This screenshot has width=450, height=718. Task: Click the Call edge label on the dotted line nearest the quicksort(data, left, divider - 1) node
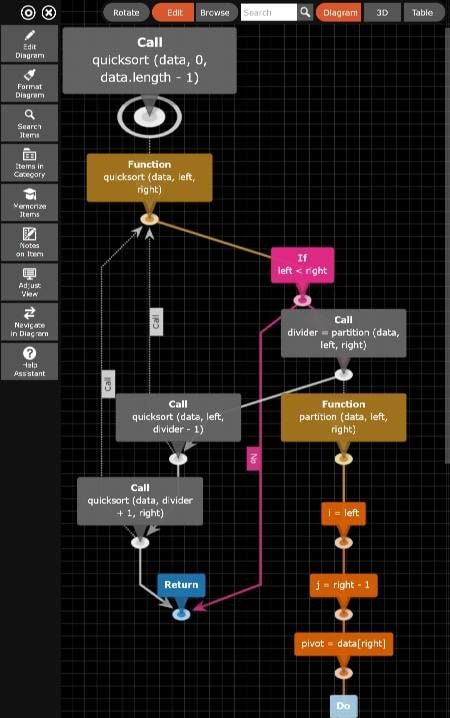tap(156, 322)
